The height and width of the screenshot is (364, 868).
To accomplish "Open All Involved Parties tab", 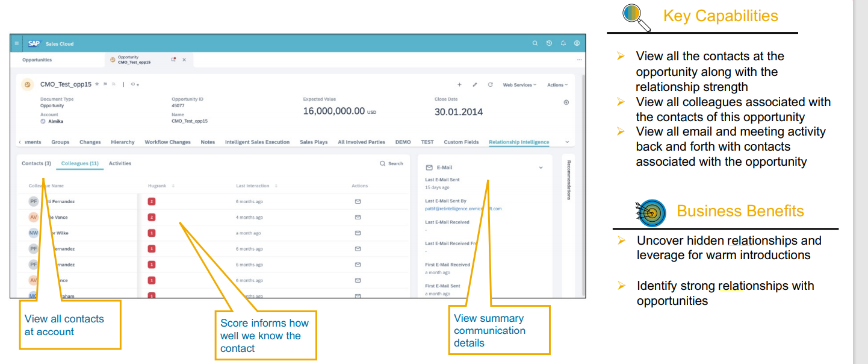I will (361, 142).
